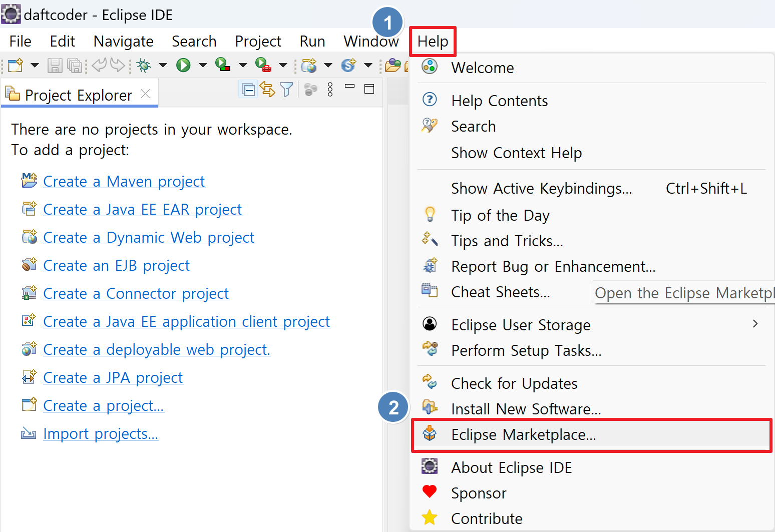Image resolution: width=775 pixels, height=532 pixels.
Task: Click the Help menu
Action: coord(433,41)
